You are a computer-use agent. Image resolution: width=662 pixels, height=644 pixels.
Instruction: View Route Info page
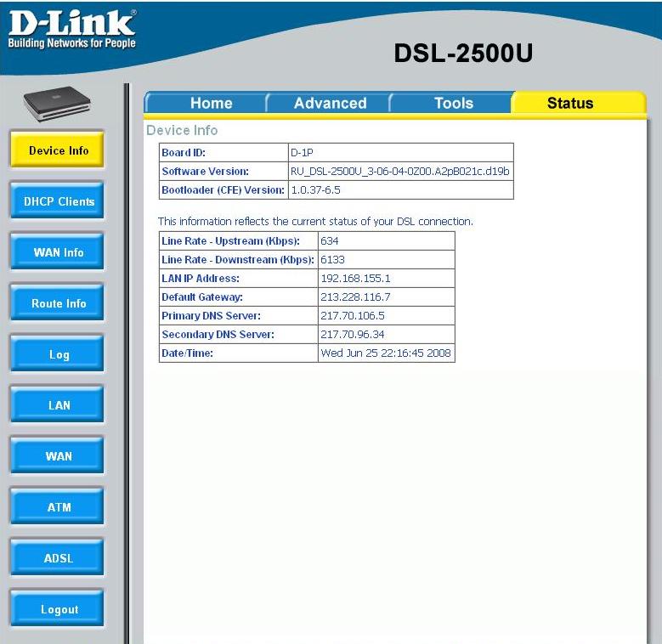click(57, 303)
